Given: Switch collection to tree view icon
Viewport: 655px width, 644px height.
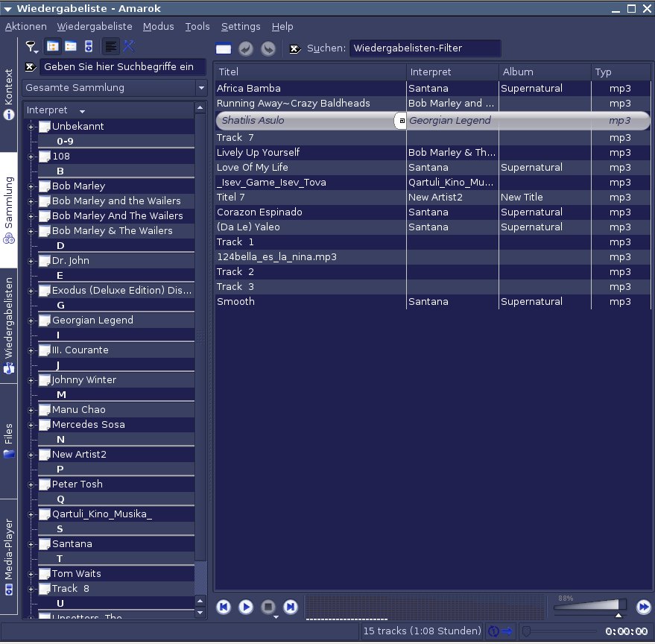Looking at the screenshot, I should (53, 46).
